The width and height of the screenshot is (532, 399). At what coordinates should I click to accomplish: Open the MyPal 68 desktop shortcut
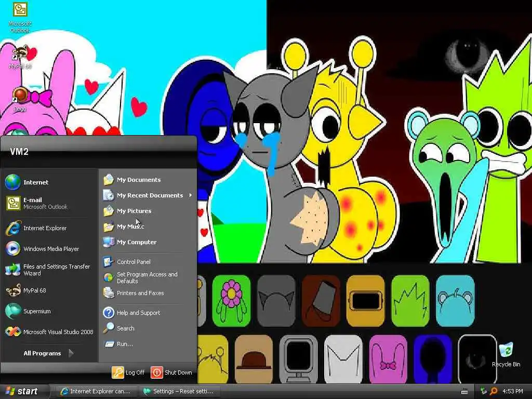20,57
